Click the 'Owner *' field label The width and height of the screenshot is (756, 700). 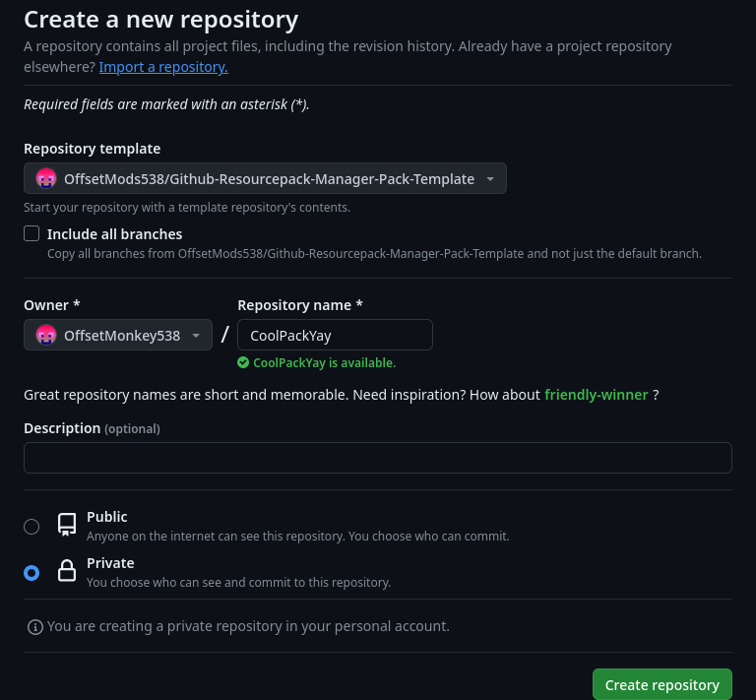[51, 305]
